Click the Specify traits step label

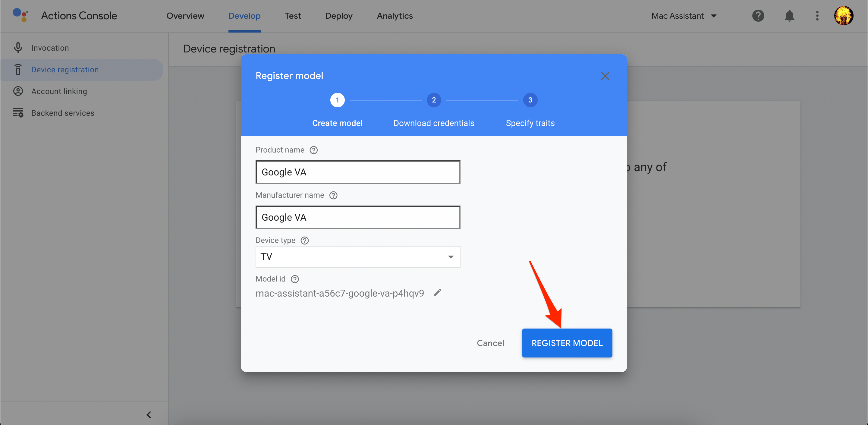530,123
